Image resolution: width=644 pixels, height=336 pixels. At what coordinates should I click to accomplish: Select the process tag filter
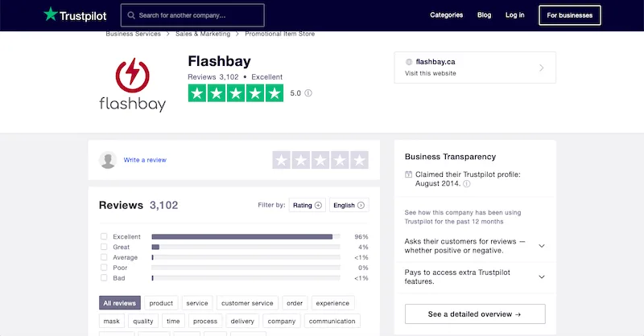205,321
